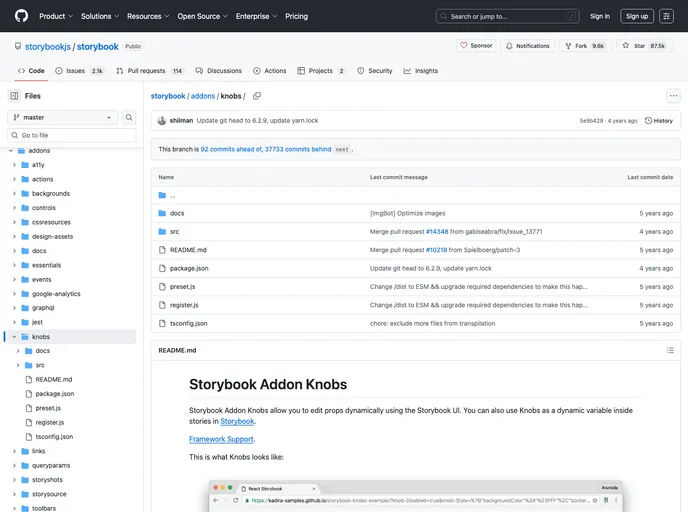Copy path using the copy icon
Screen dimensions: 688x512
coord(257,96)
